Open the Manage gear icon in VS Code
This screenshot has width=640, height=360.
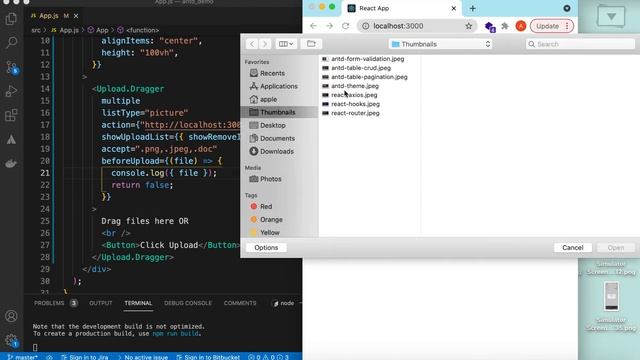[11, 340]
